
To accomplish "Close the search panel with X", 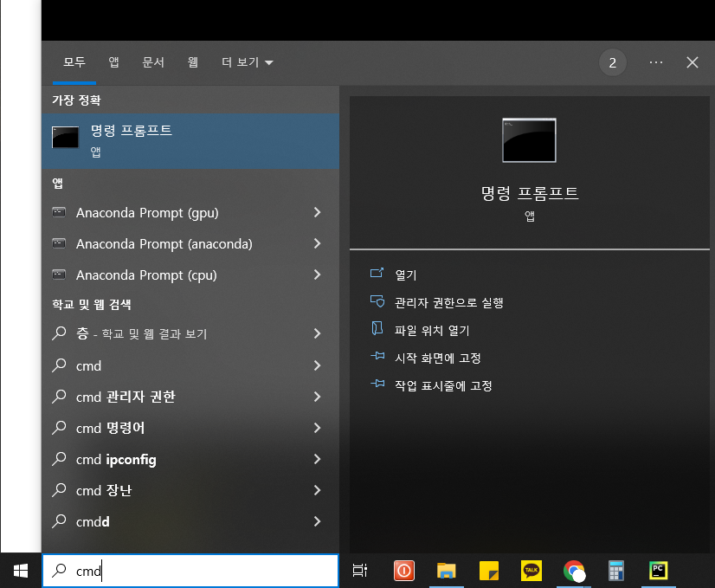I will point(692,62).
